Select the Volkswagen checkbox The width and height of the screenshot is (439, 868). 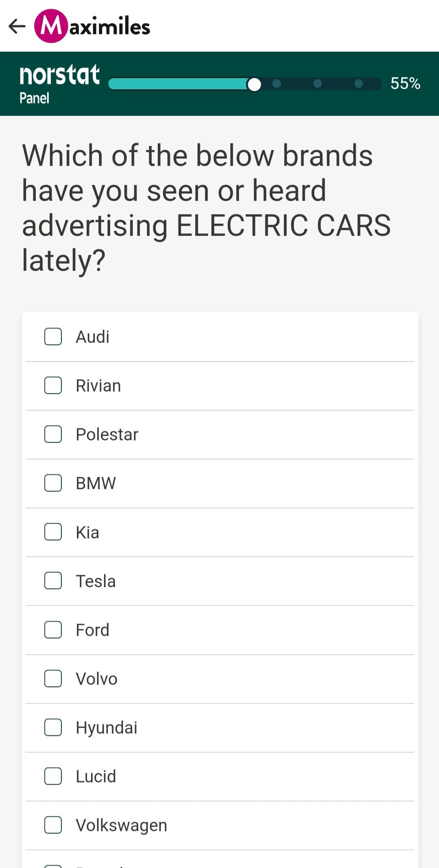click(53, 825)
